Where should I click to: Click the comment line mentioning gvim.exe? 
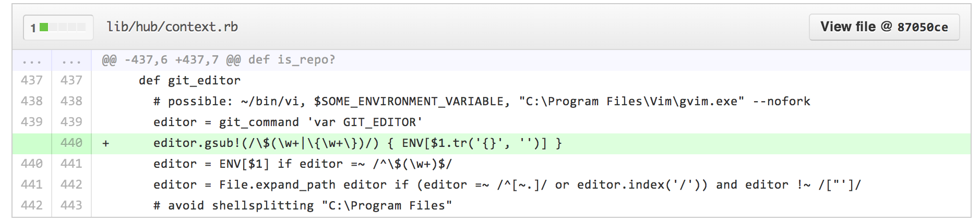[x=481, y=102]
